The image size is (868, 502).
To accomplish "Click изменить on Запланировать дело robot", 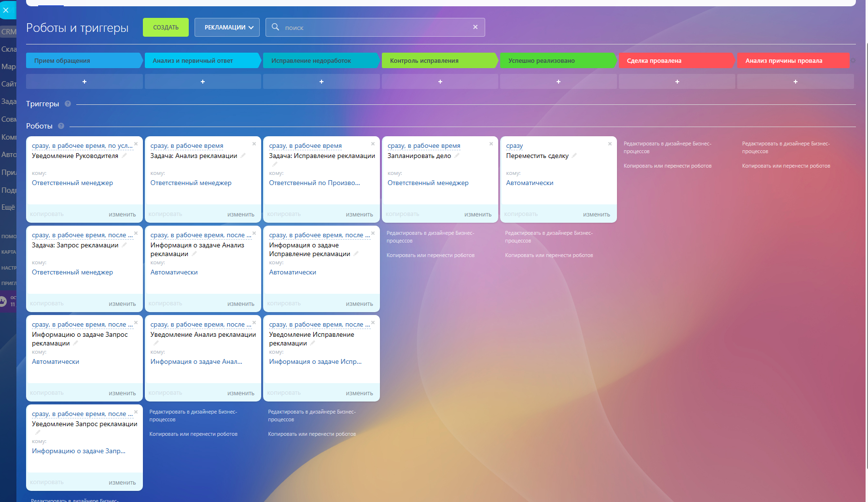I will coord(478,215).
